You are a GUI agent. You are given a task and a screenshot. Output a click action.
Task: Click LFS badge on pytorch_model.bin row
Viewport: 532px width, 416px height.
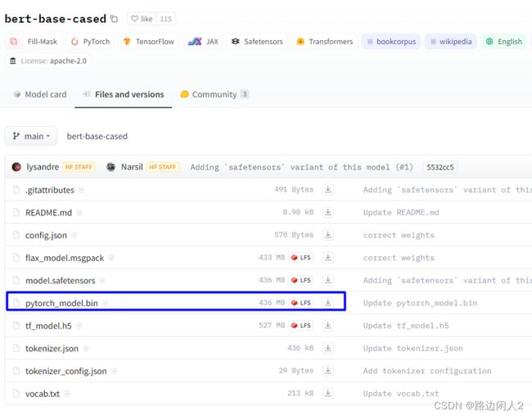coord(301,302)
